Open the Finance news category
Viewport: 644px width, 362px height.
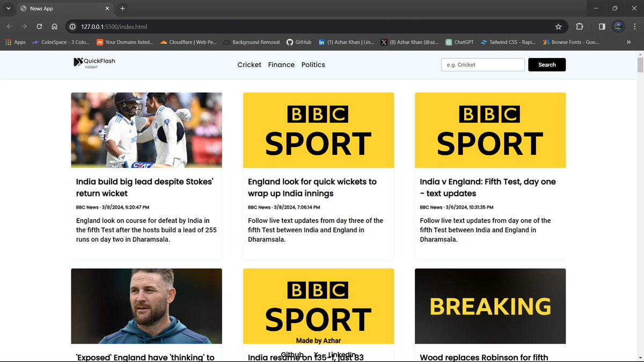281,65
